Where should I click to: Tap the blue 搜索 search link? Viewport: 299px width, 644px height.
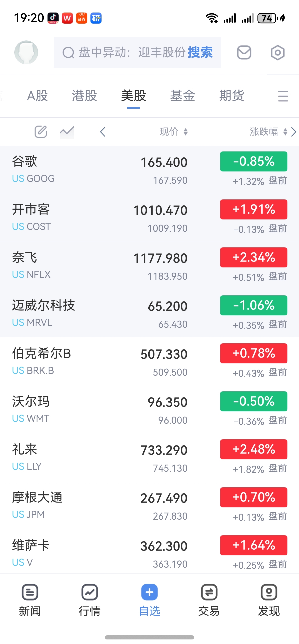click(x=200, y=53)
